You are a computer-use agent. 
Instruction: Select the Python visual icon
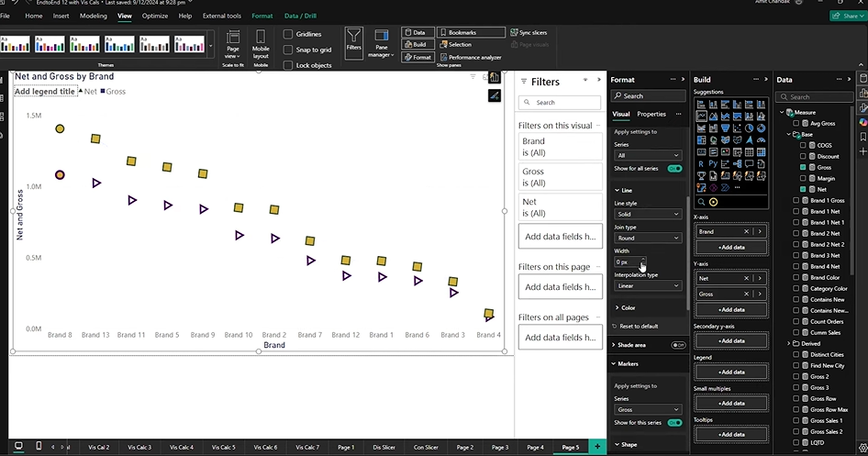(x=713, y=164)
